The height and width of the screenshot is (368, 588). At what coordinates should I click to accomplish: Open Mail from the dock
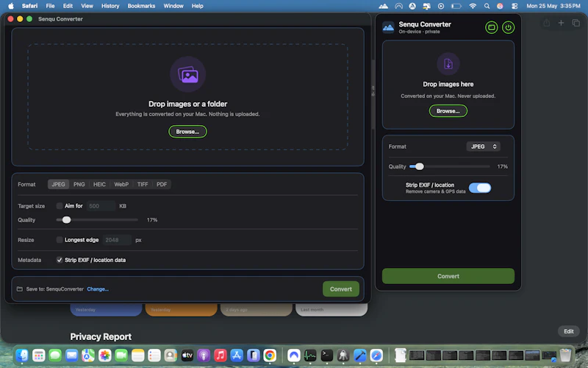click(71, 355)
